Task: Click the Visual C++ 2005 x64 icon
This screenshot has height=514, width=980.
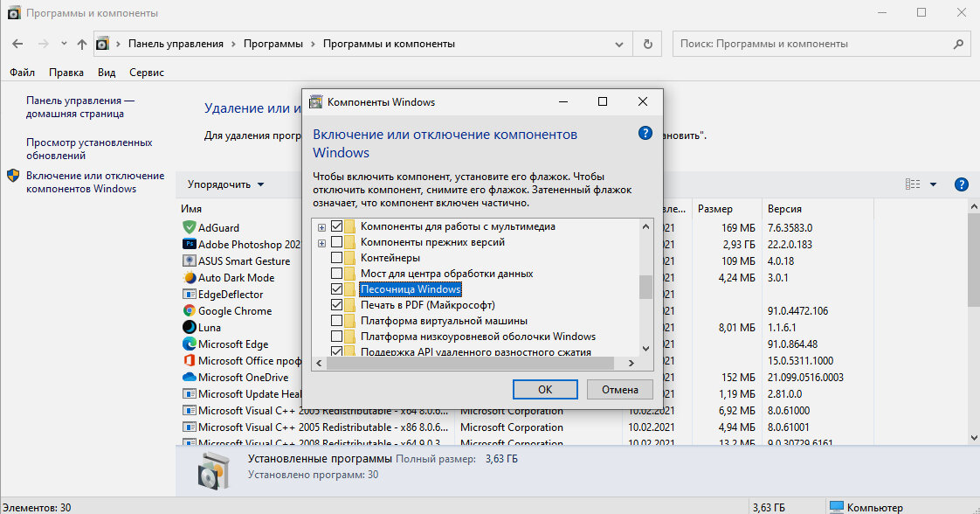Action: [x=189, y=411]
